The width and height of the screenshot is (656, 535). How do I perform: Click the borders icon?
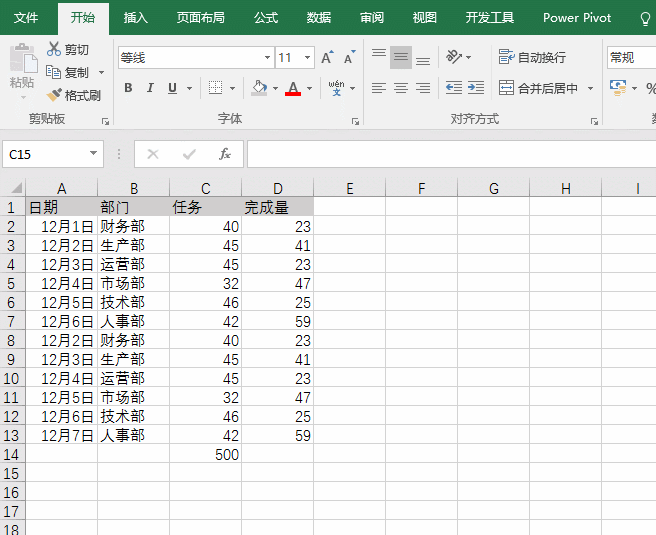[x=215, y=88]
